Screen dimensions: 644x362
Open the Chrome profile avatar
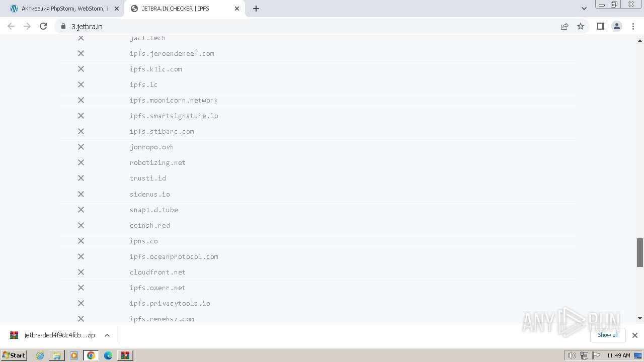click(617, 26)
